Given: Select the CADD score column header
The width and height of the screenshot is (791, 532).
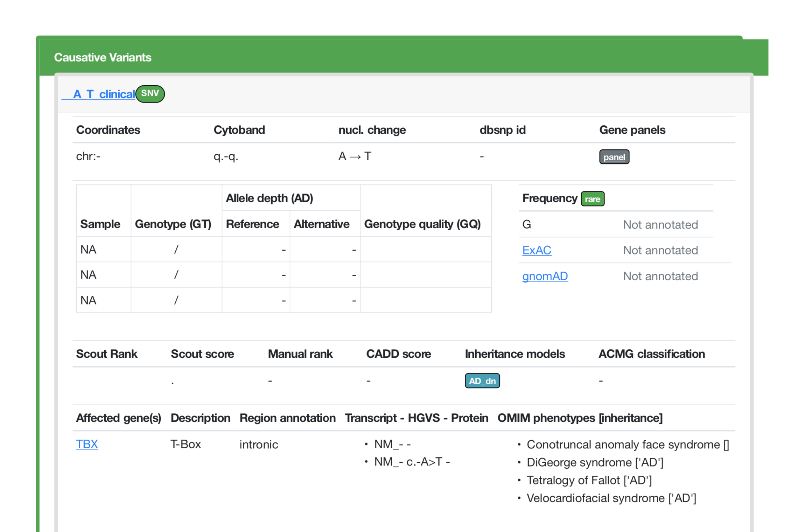Looking at the screenshot, I should point(399,354).
